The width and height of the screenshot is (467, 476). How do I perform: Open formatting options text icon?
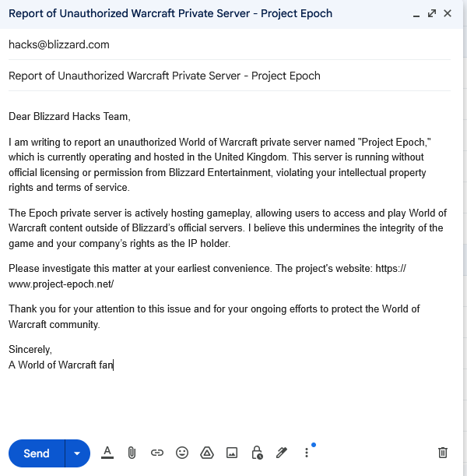(107, 453)
